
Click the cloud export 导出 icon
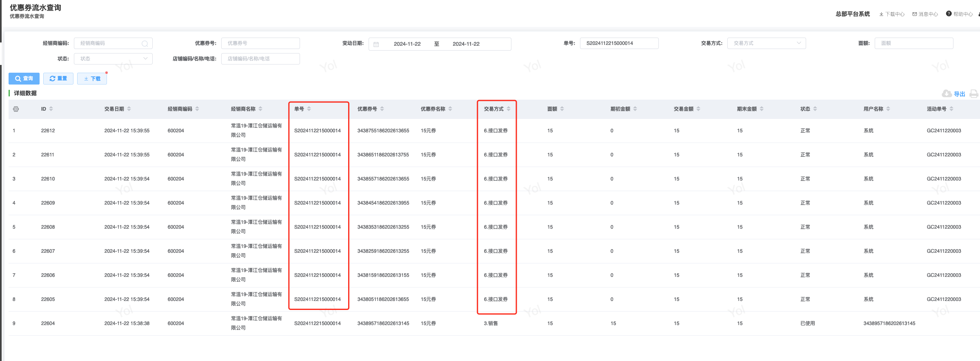pos(947,94)
